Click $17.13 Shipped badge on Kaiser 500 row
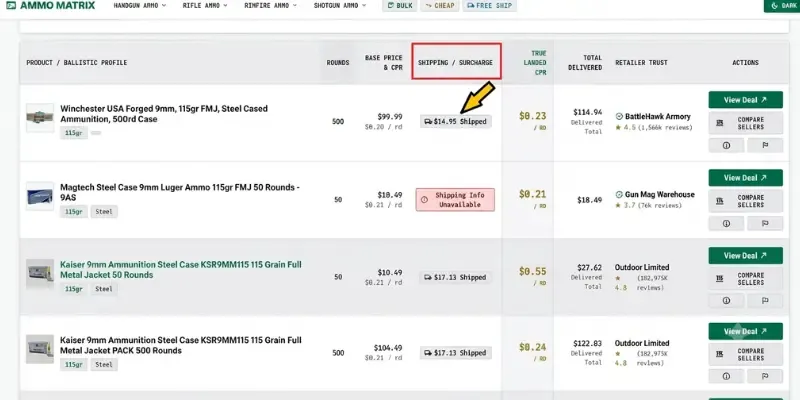 click(x=456, y=353)
